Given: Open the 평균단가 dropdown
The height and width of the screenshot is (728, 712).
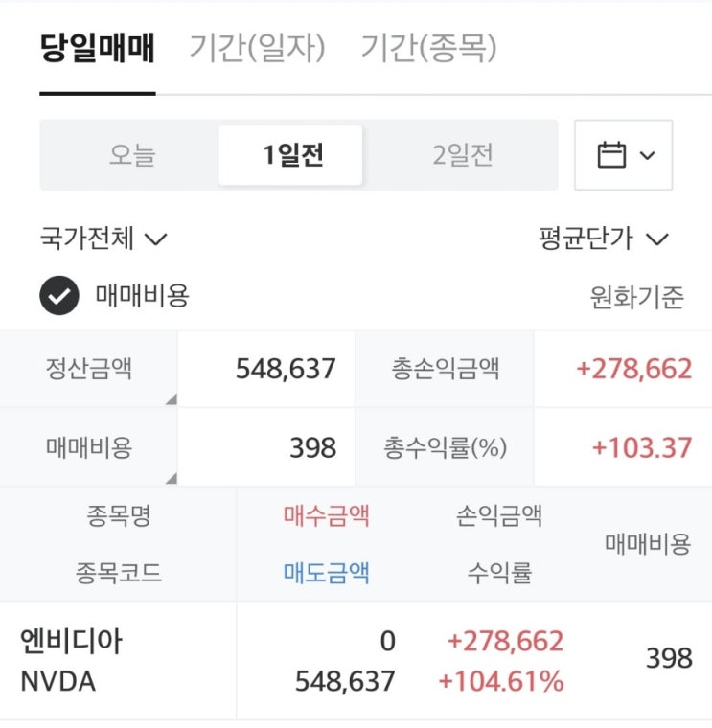Looking at the screenshot, I should pos(603,239).
